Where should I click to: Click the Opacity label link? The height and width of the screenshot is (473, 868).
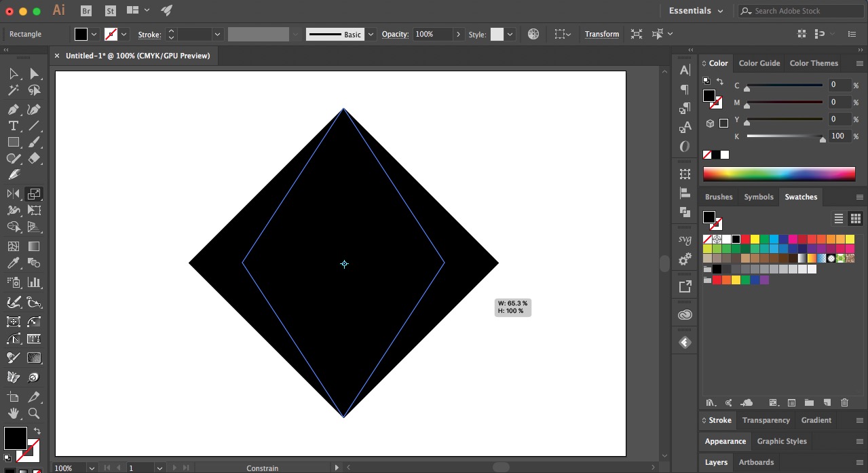tap(395, 34)
